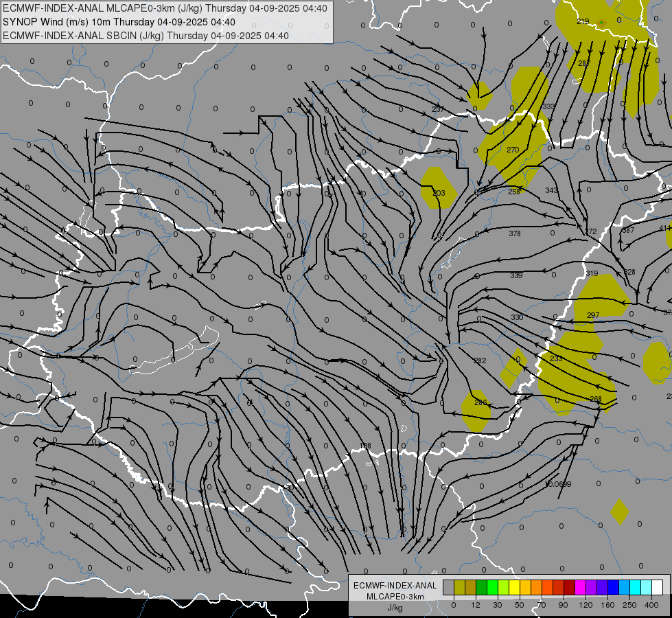Select the olive swatch in the MLCAPE legend
This screenshot has width=672, height=618.
(x=459, y=587)
